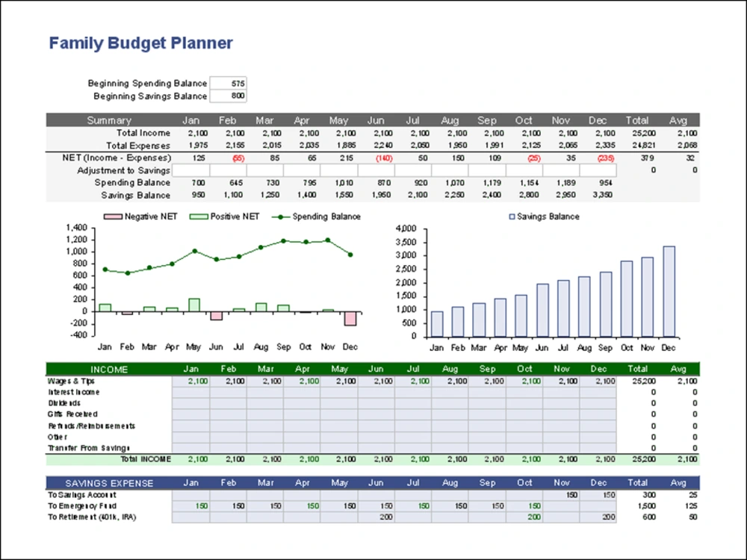Click the Negative NET legend swatch

click(113, 217)
